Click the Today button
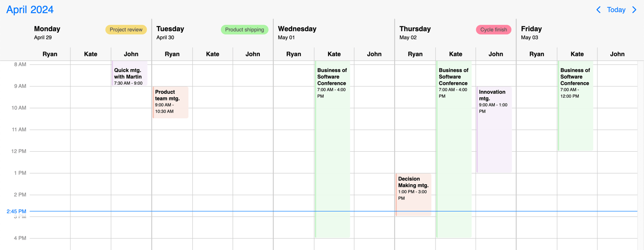Image resolution: width=644 pixels, height=250 pixels. pos(616,10)
